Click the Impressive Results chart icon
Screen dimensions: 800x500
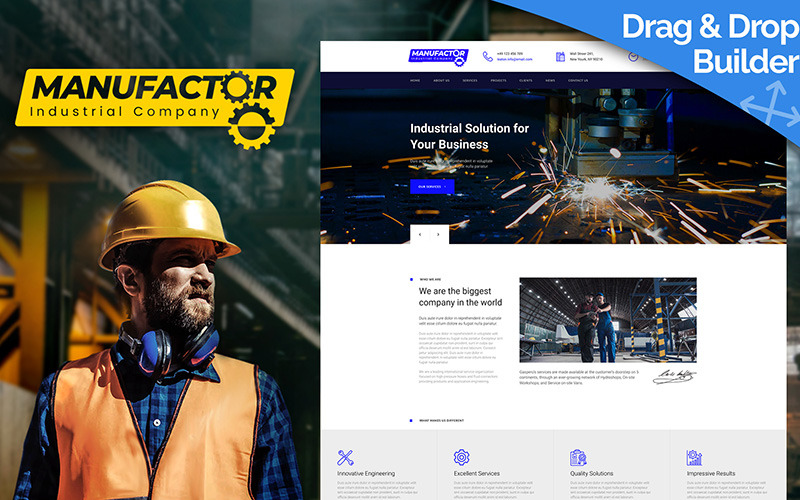[694, 457]
